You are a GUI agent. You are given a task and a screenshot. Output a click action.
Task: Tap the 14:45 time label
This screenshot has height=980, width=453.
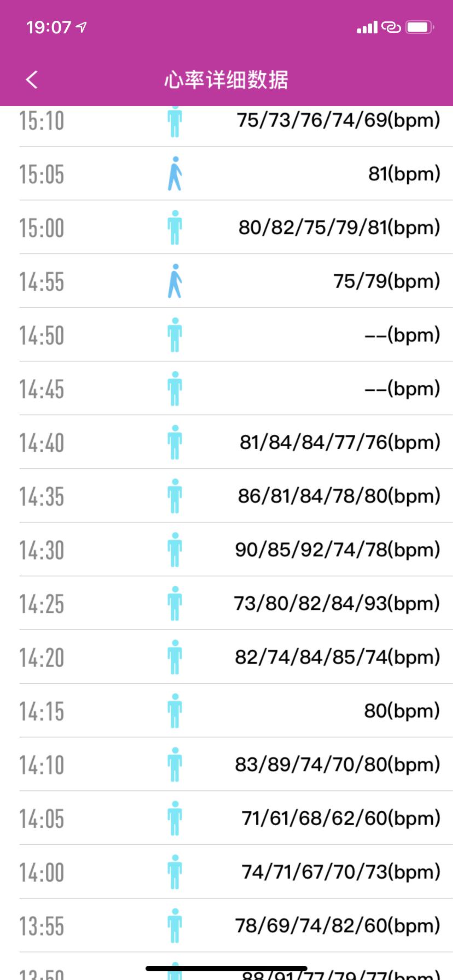click(42, 389)
